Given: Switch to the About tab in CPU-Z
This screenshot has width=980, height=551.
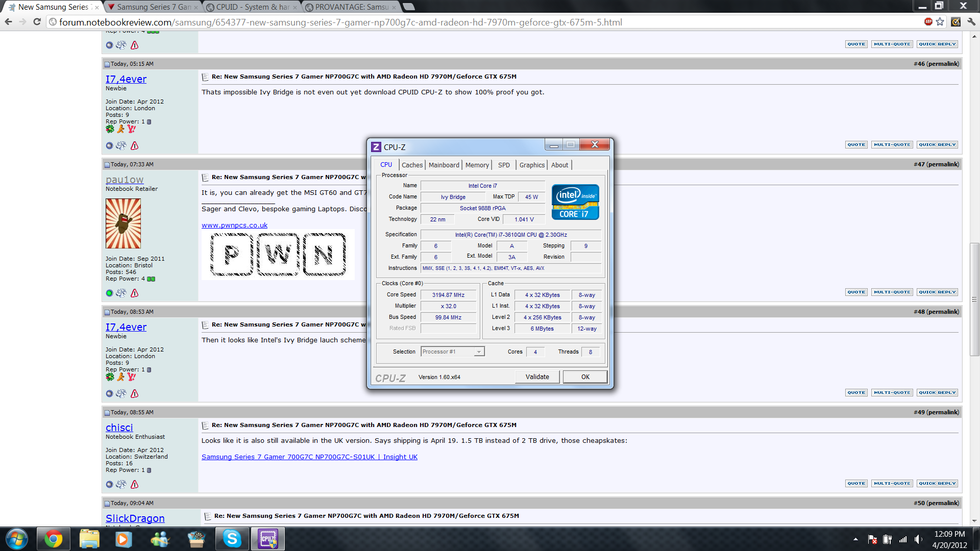Looking at the screenshot, I should pos(559,165).
